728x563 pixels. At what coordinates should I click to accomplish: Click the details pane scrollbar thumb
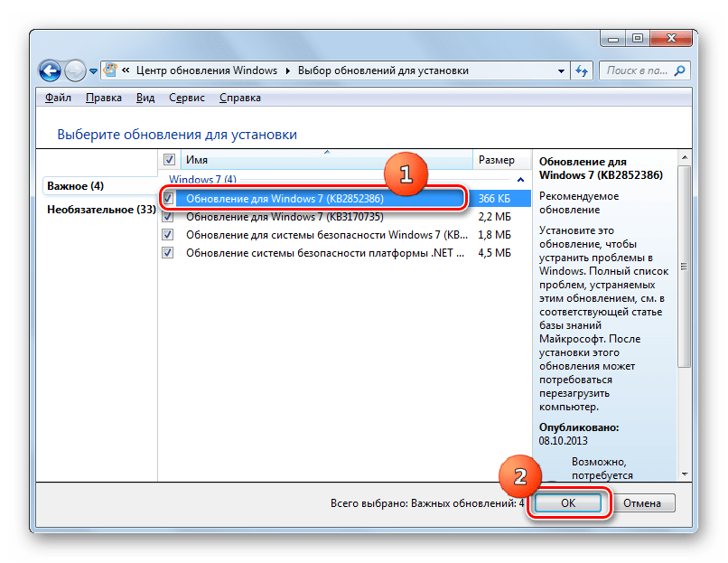pos(685,267)
